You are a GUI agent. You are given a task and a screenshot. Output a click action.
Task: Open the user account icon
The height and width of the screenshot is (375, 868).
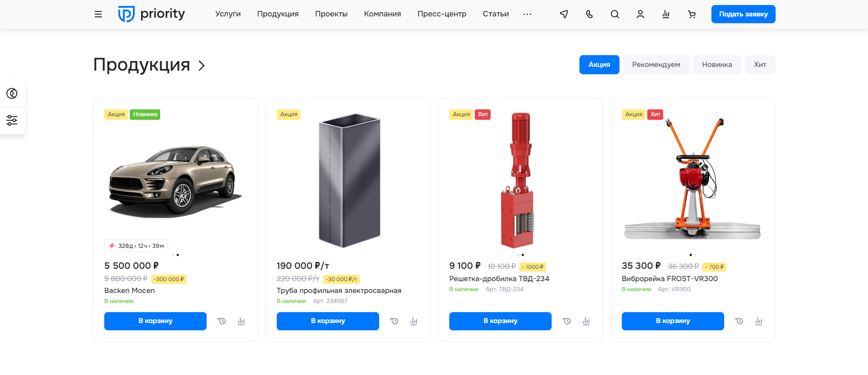pos(640,14)
